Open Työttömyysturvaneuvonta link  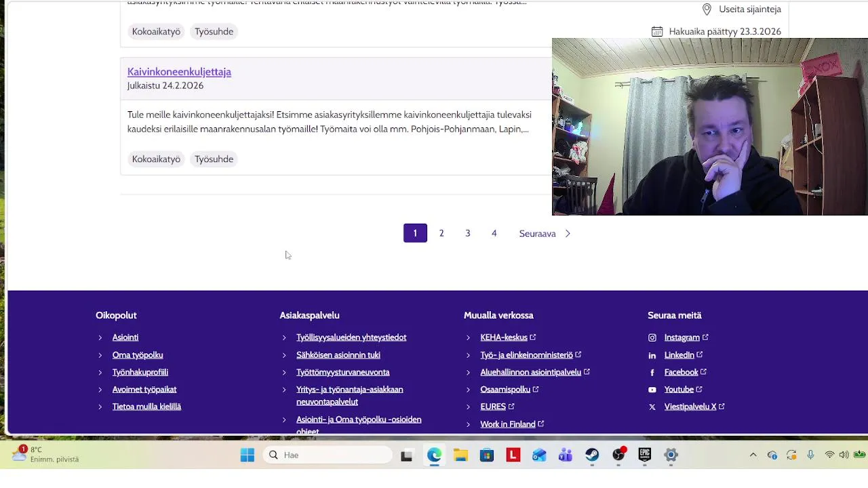343,372
